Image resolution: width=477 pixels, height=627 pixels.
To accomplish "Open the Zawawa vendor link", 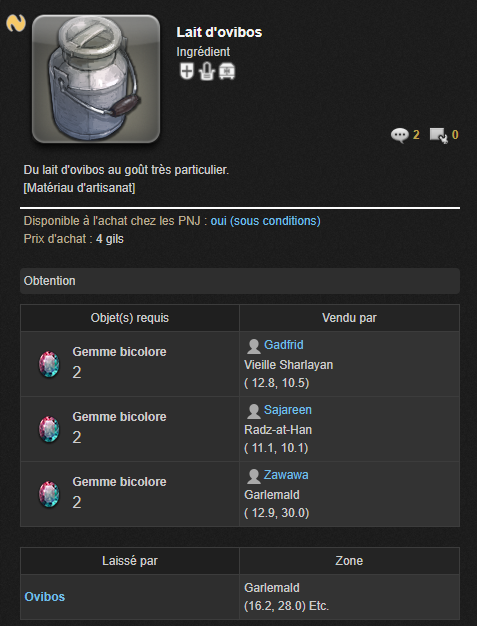I will [x=286, y=475].
